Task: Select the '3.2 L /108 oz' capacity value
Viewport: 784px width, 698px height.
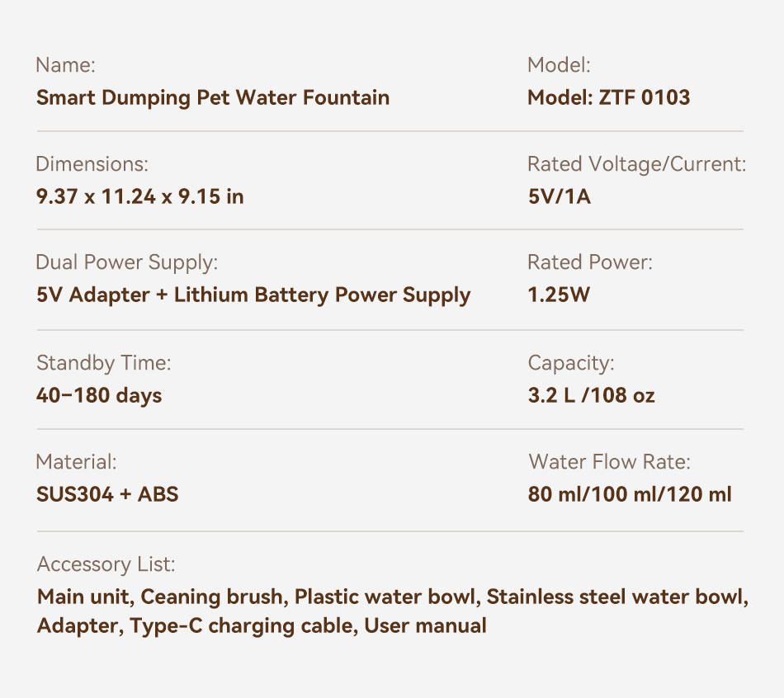Action: point(591,395)
